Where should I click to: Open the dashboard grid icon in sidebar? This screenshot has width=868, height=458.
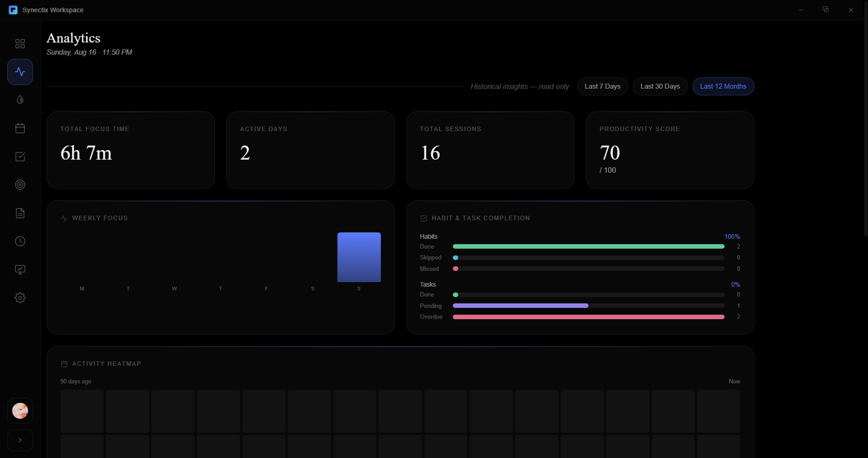click(x=20, y=43)
